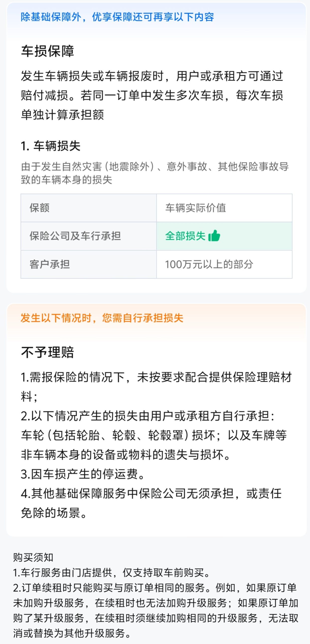310x644 pixels.
Task: Tap the thumbs-up icon beside 全部损失
Action: click(214, 236)
